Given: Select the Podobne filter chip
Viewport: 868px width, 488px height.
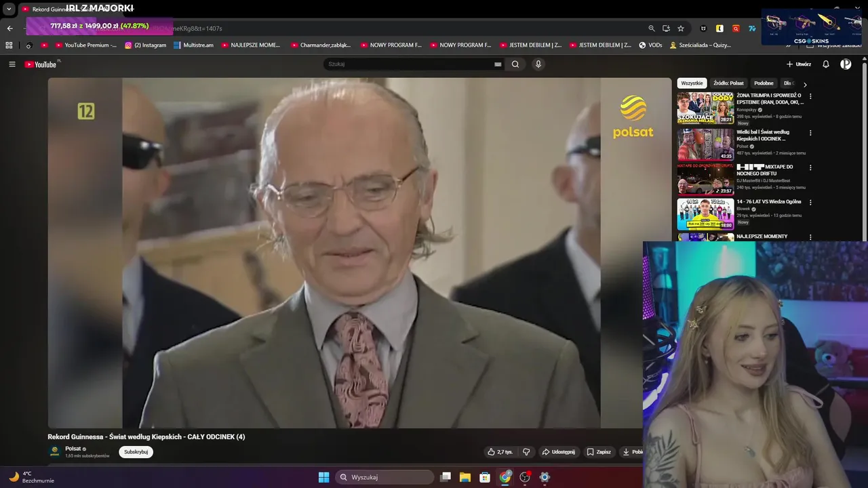Looking at the screenshot, I should (x=764, y=83).
